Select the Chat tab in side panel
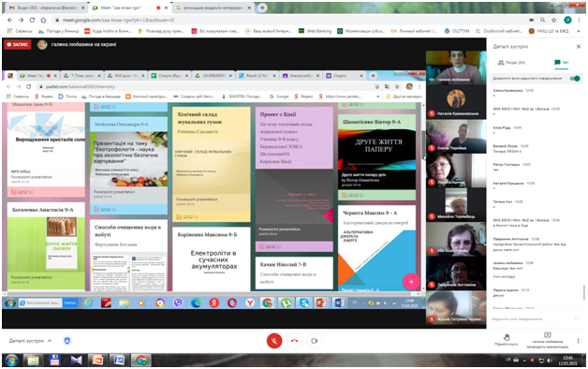This screenshot has height=369, width=588. (562, 63)
